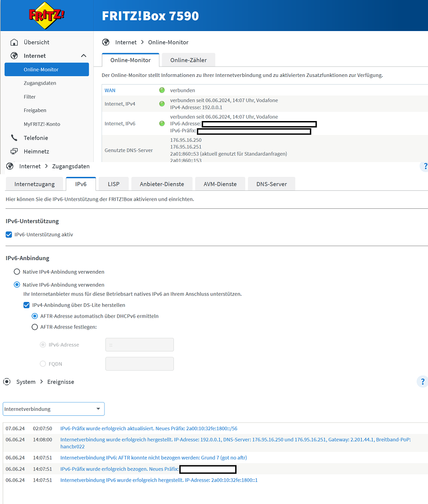428x504 pixels.
Task: Toggle IPv4-Anbindung über DS-Lite herstellen
Action: point(27,305)
